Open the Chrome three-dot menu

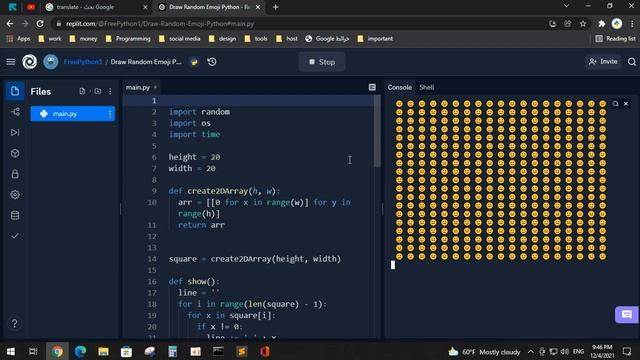(632, 24)
